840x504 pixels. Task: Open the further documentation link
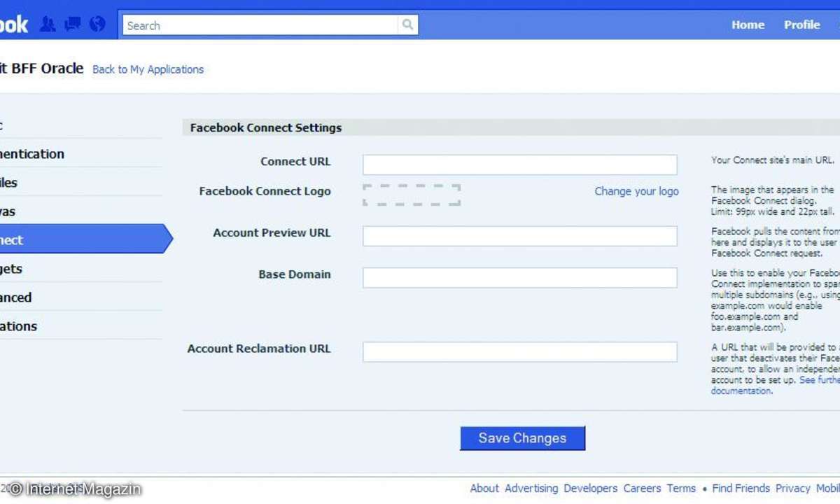pyautogui.click(x=774, y=386)
